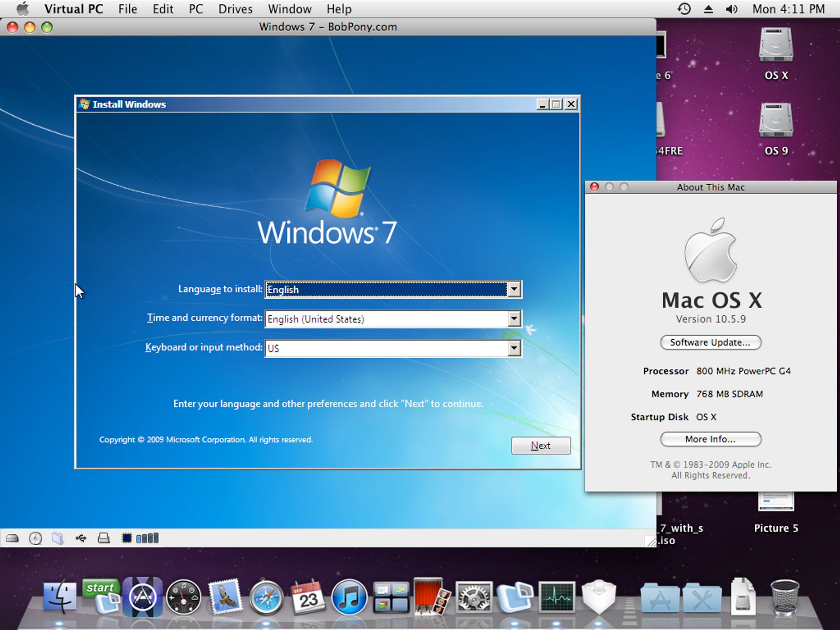Viewport: 840px width, 630px height.
Task: Open the Window menu
Action: point(290,9)
